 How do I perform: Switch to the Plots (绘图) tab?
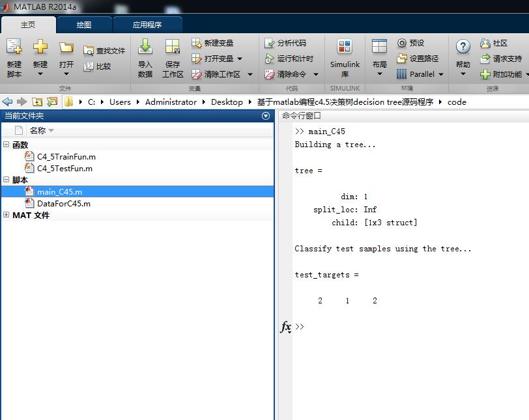click(84, 25)
